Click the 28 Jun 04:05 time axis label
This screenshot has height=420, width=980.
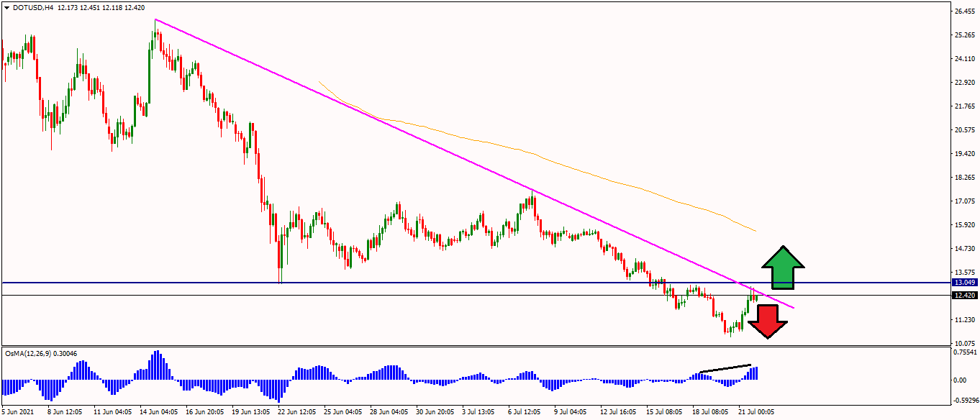(x=389, y=413)
